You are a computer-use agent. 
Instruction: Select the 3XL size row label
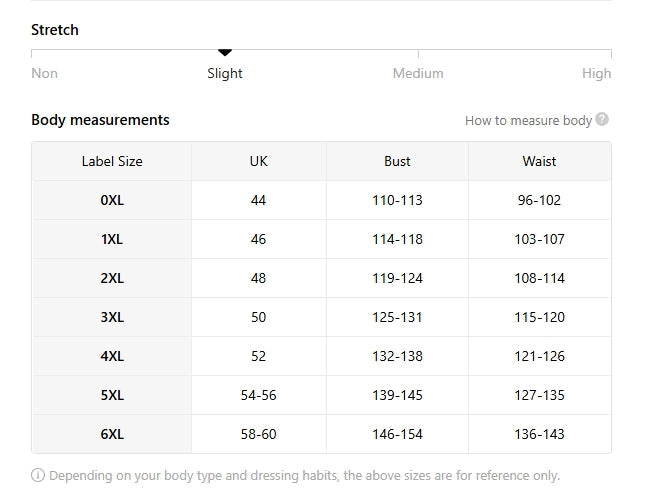(112, 317)
